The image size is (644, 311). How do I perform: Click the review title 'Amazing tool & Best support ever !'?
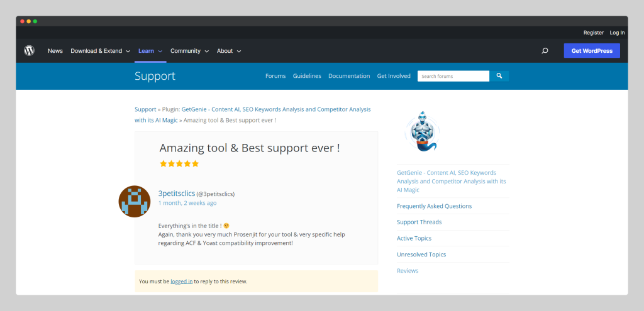(249, 148)
